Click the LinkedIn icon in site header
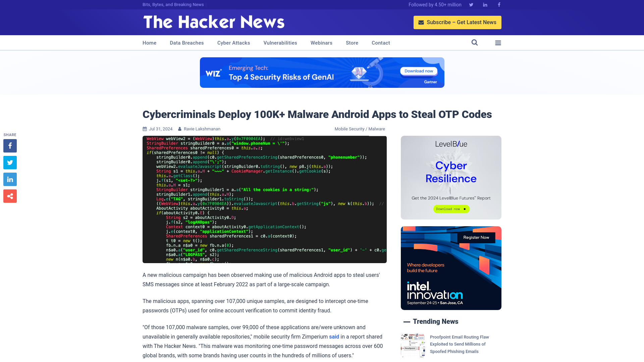The image size is (644, 362). click(485, 4)
